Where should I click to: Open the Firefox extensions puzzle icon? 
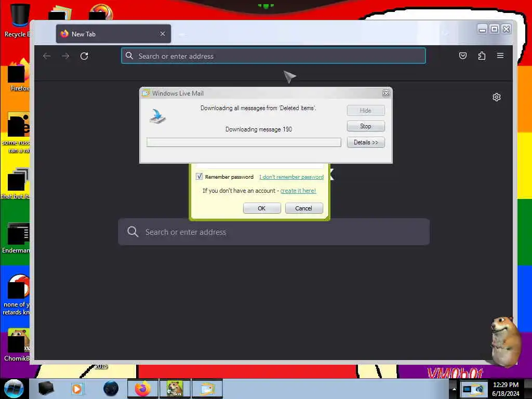pos(482,56)
